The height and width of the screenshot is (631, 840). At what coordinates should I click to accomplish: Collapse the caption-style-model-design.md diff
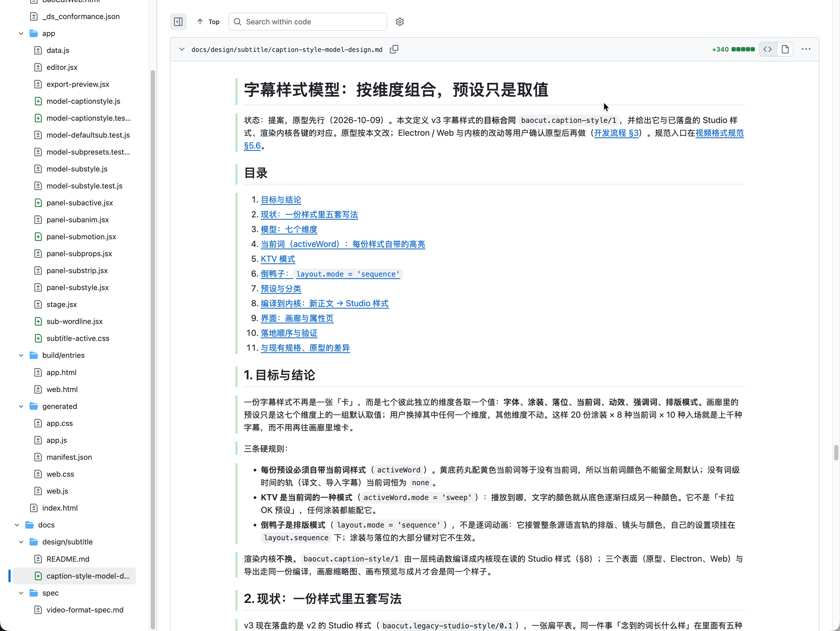point(182,49)
